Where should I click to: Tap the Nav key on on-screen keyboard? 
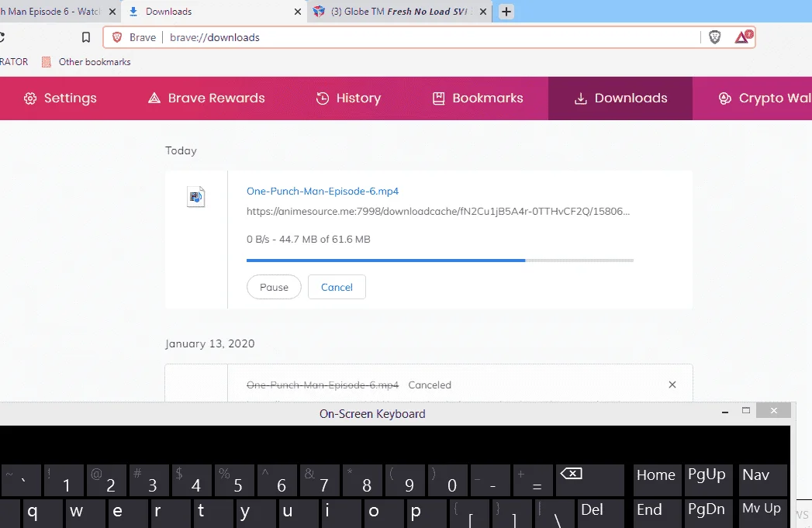click(762, 481)
